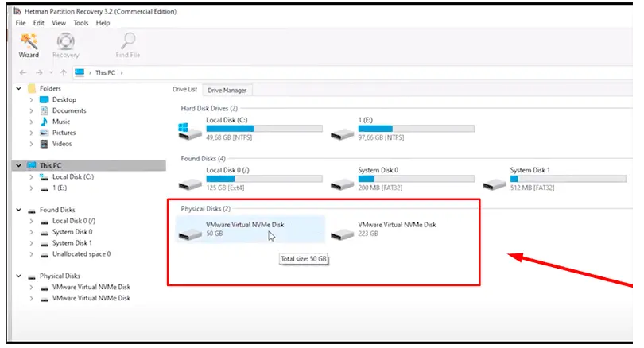Image resolution: width=644 pixels, height=348 pixels.
Task: Collapse the This PC tree node
Action: (18, 165)
